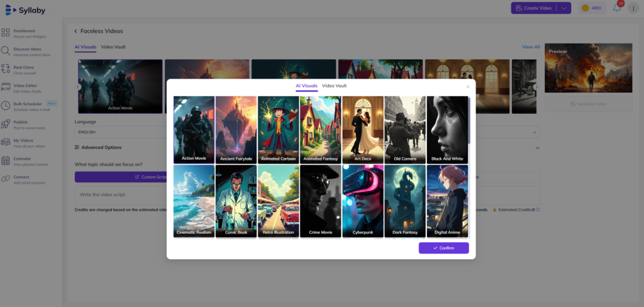Select the Animated Cartoon style
Viewport: 644px width, 307px height.
click(279, 130)
